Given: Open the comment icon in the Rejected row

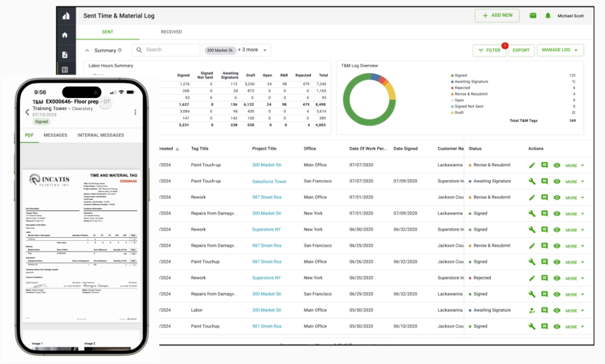Looking at the screenshot, I should point(544,279).
